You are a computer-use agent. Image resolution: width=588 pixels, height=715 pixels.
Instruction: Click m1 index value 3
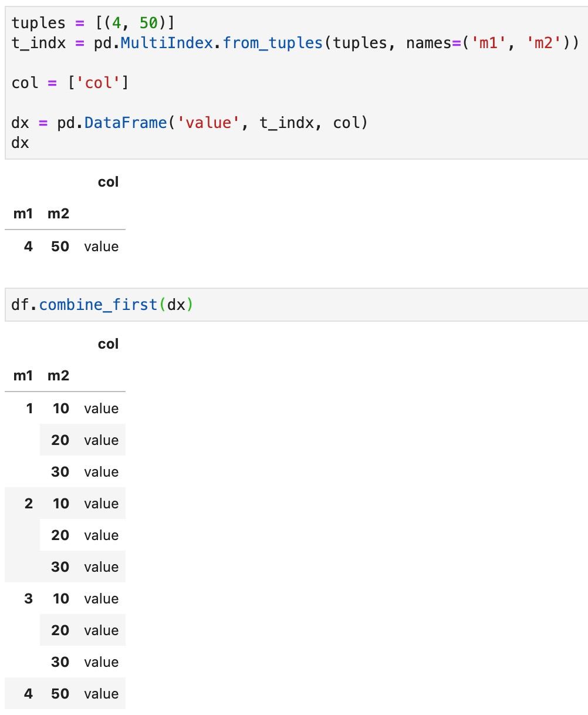point(29,599)
